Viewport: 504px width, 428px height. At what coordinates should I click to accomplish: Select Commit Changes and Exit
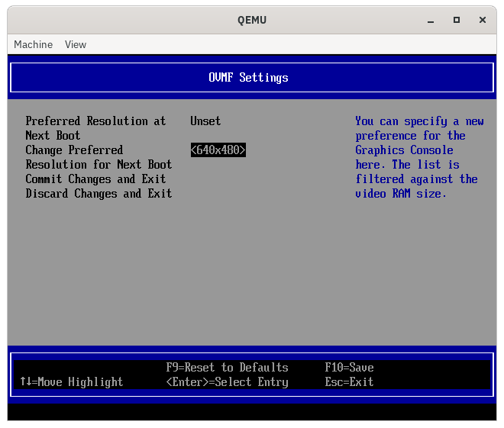[95, 179]
